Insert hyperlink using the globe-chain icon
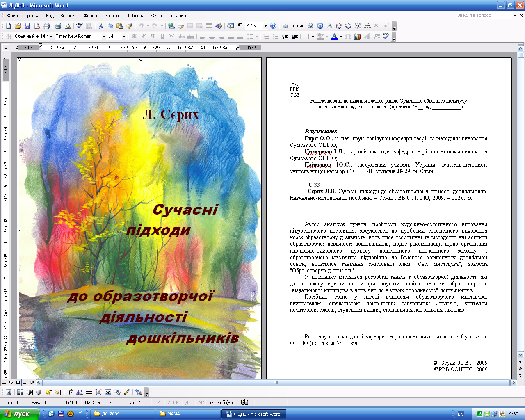The image size is (525, 420). click(x=171, y=26)
